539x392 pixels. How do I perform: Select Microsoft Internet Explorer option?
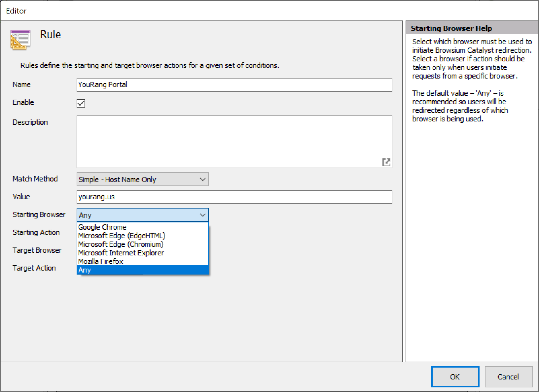pos(121,253)
